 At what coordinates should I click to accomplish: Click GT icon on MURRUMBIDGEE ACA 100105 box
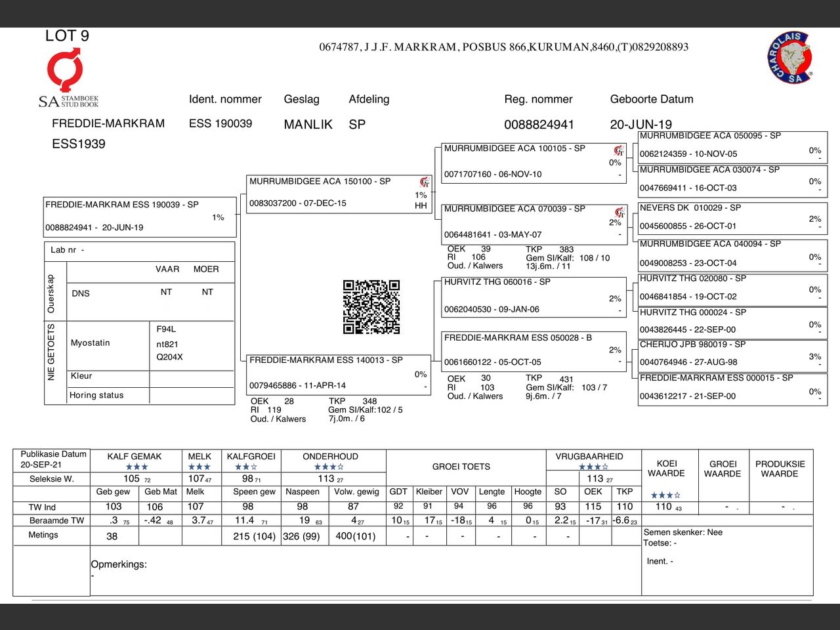pos(619,150)
